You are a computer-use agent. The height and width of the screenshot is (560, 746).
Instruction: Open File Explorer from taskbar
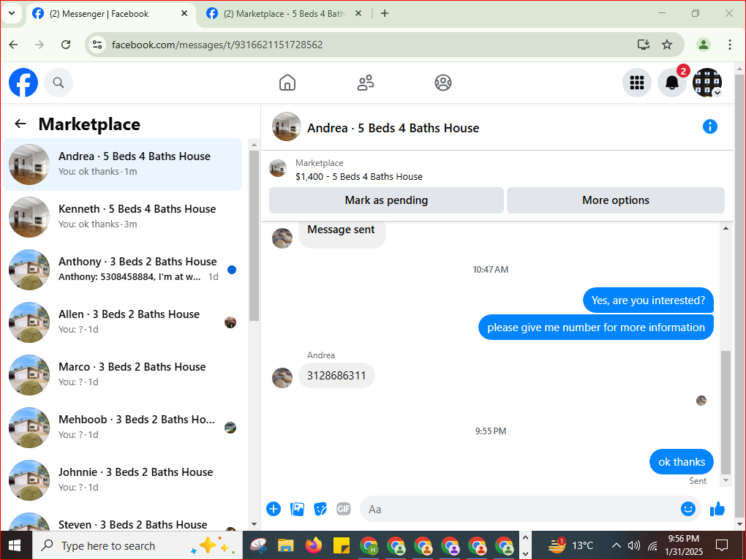[286, 545]
